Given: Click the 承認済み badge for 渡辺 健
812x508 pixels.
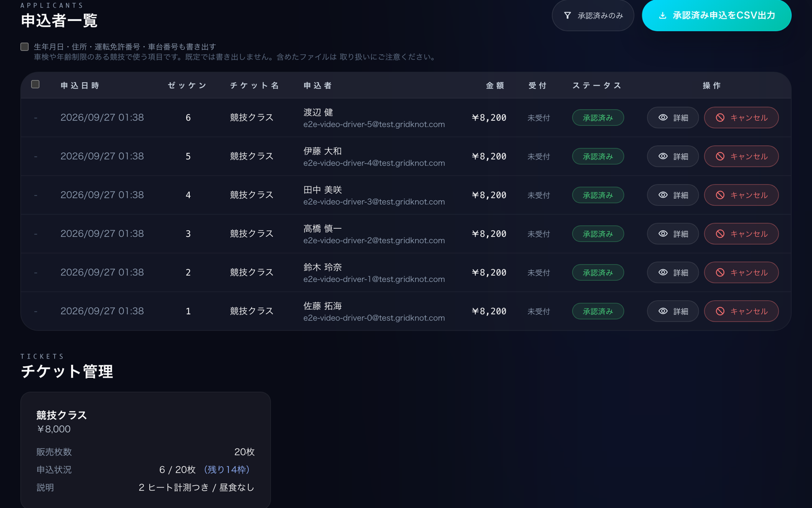Looking at the screenshot, I should coord(598,117).
